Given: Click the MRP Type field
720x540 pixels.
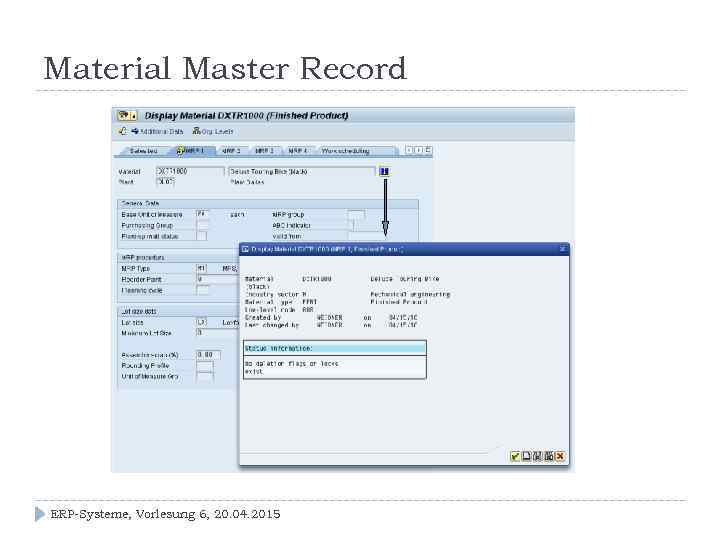Looking at the screenshot, I should pos(202,268).
